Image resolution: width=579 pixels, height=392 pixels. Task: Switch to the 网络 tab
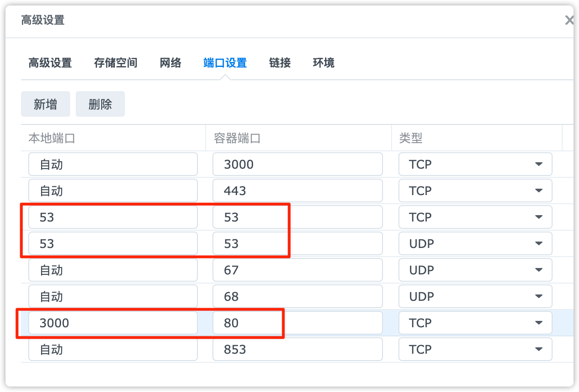171,63
